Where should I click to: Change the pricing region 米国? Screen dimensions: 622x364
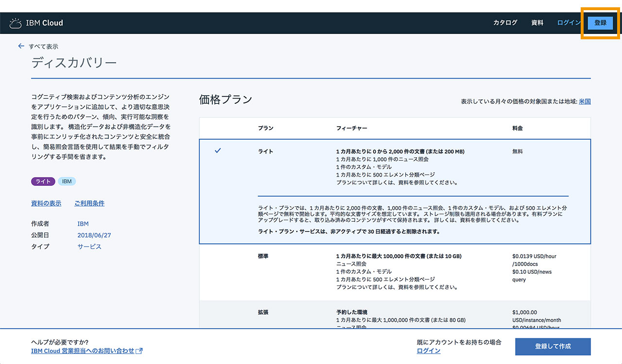(x=585, y=101)
